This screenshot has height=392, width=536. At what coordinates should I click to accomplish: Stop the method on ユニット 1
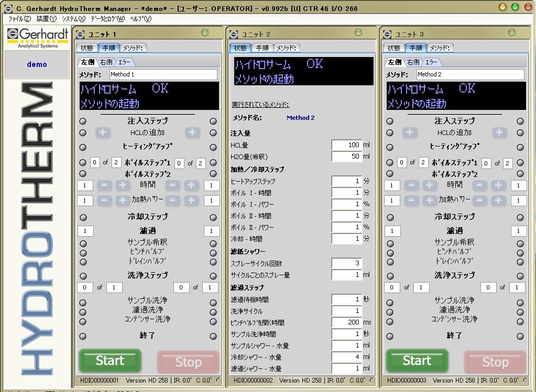(188, 362)
